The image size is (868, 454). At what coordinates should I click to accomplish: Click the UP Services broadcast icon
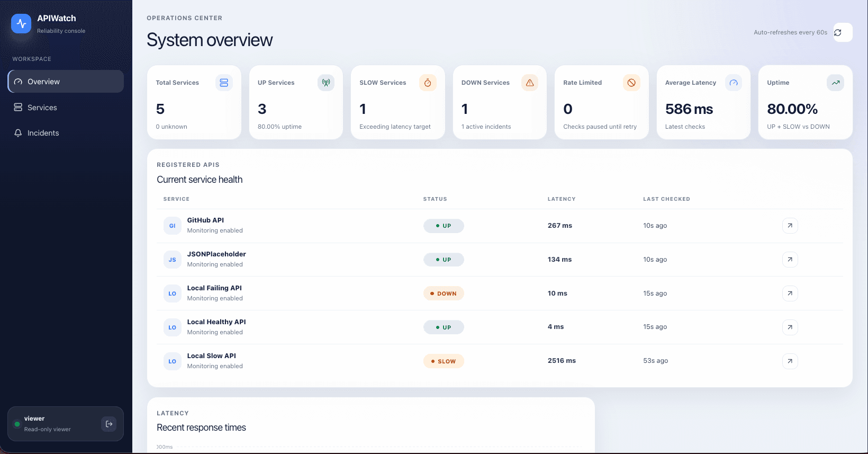coord(326,83)
